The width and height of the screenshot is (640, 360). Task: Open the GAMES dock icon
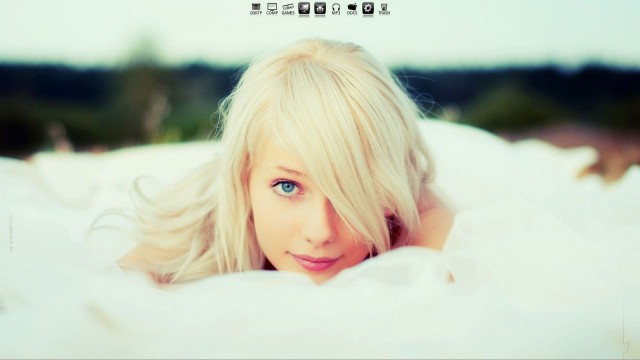(x=288, y=9)
